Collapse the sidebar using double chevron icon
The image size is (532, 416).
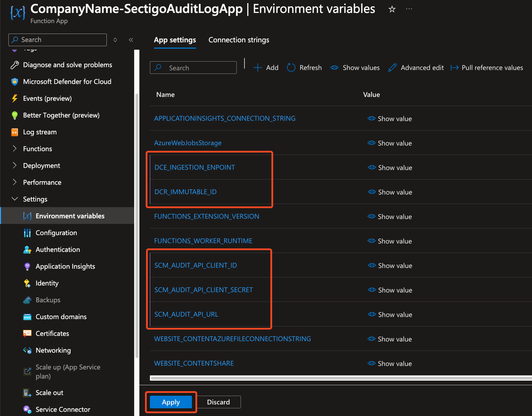pos(131,40)
